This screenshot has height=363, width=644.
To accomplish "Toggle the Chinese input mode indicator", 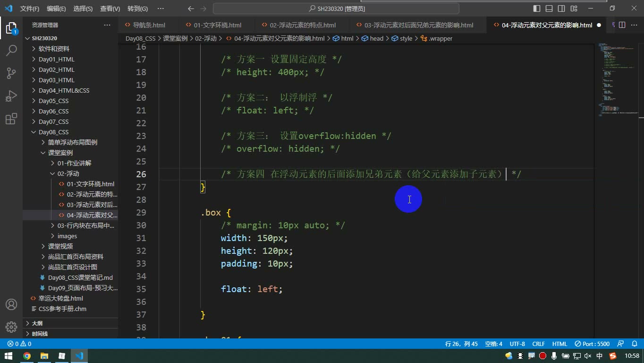I will coord(600,356).
